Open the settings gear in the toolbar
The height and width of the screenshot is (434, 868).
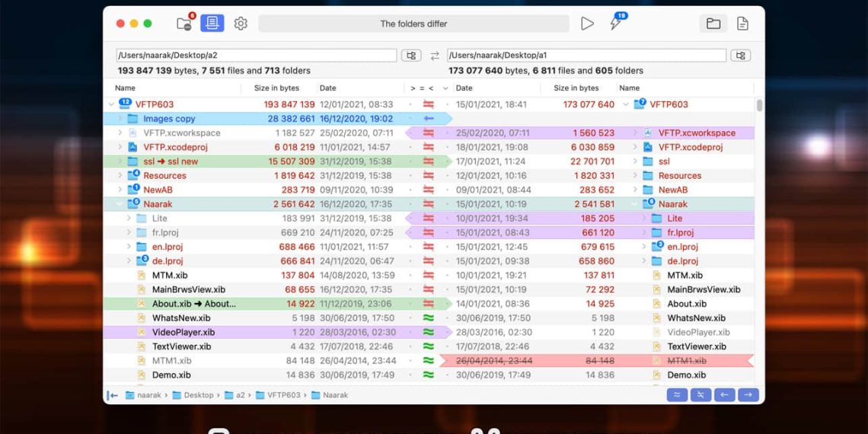(241, 24)
